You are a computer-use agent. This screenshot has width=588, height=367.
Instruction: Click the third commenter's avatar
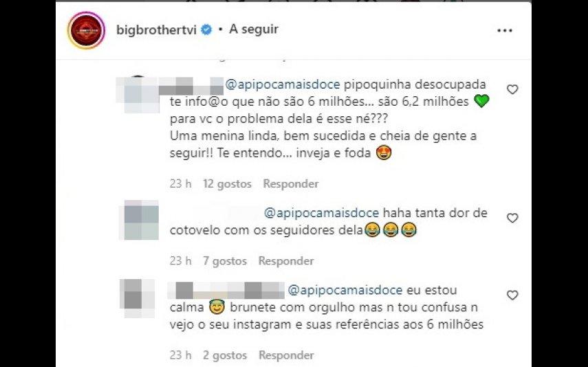[x=138, y=298]
